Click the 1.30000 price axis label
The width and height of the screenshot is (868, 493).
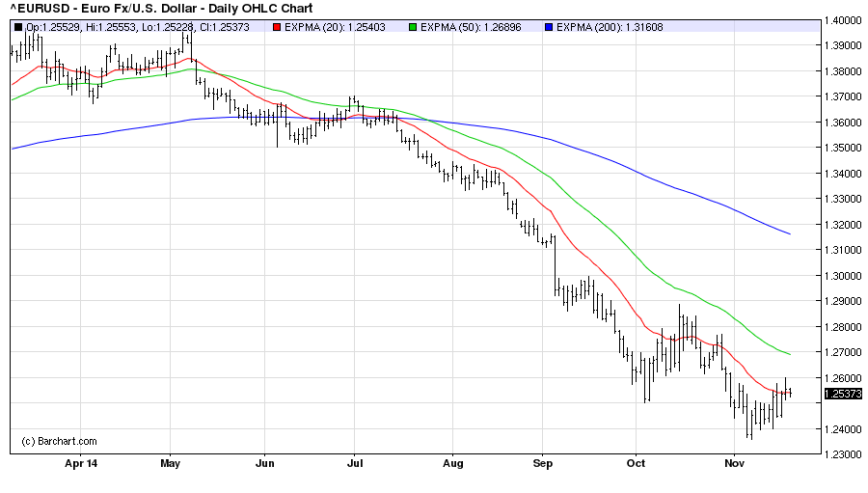pos(842,276)
